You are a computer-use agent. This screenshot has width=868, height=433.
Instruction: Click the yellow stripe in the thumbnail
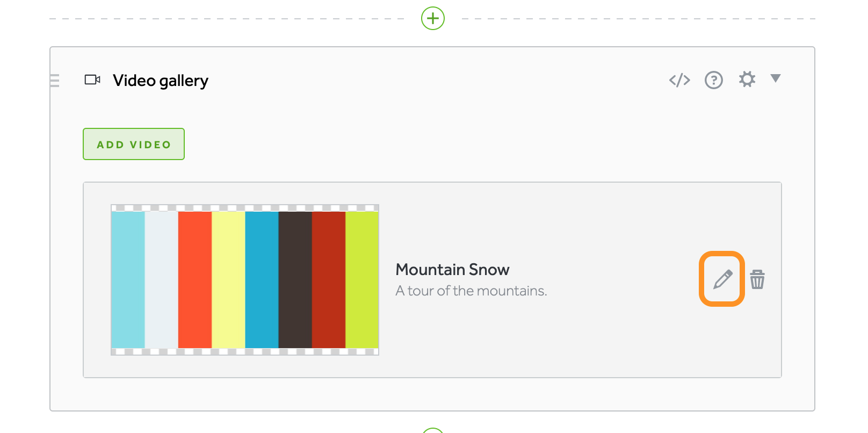228,279
